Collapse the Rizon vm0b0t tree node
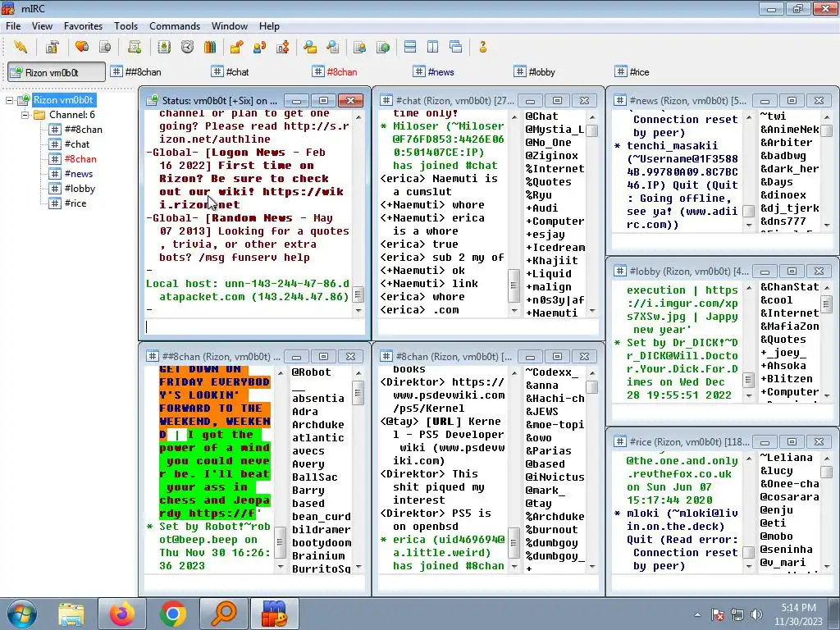Screen dimensions: 840x630 point(9,100)
